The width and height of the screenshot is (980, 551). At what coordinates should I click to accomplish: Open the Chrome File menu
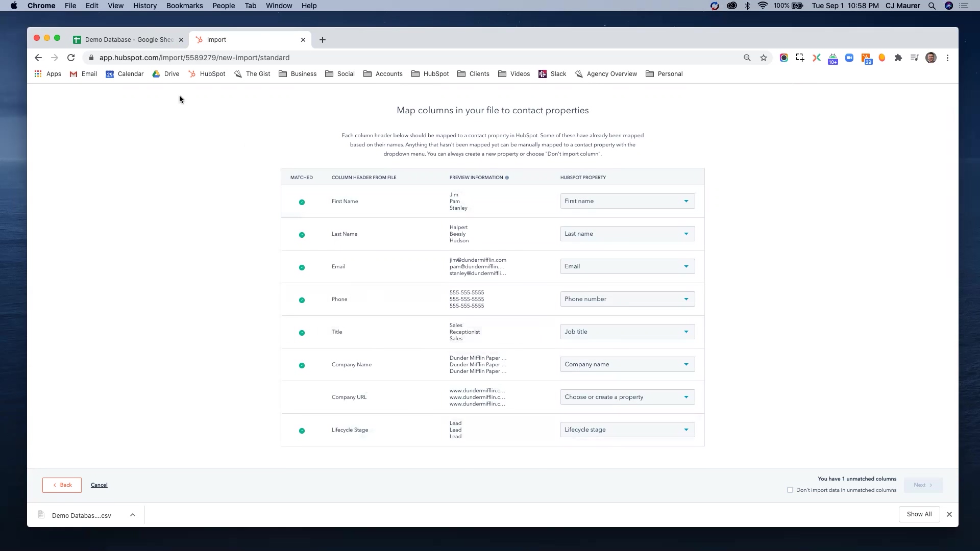(x=70, y=6)
